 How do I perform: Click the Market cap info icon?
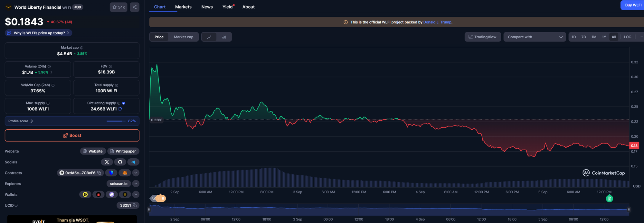pos(81,48)
